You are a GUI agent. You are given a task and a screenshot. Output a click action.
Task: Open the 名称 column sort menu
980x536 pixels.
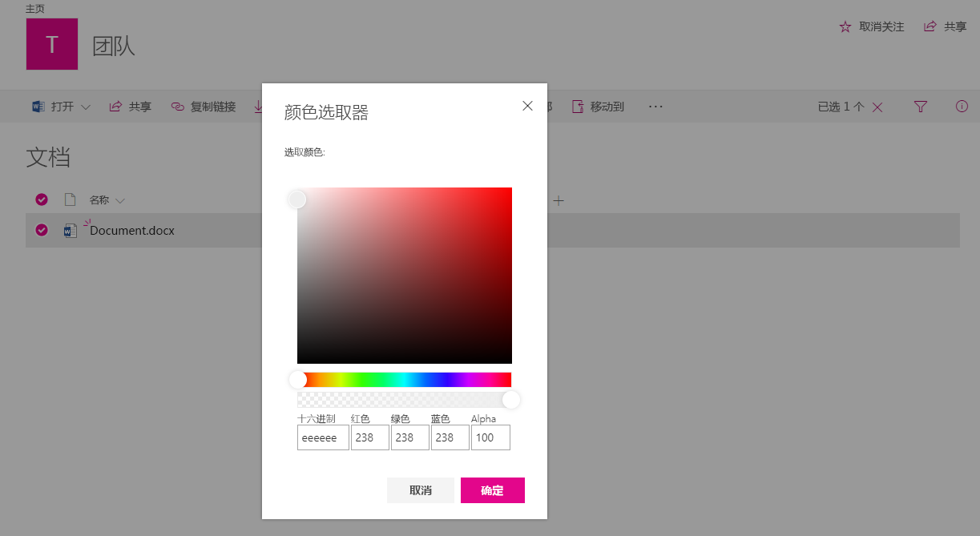(108, 199)
